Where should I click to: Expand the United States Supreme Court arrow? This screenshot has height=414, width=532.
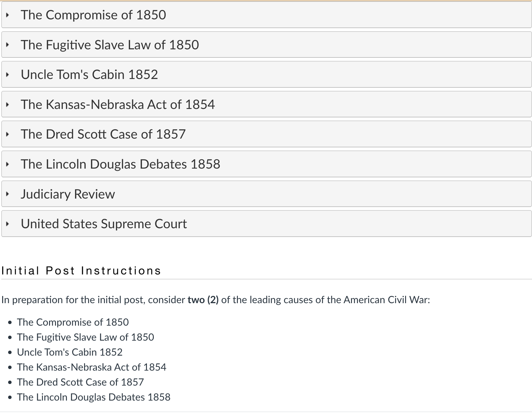click(8, 224)
